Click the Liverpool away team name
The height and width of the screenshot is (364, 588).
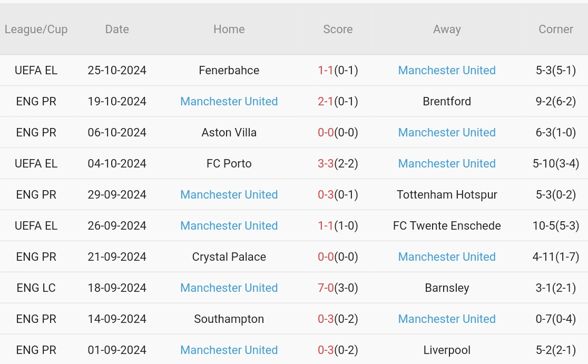(x=447, y=350)
